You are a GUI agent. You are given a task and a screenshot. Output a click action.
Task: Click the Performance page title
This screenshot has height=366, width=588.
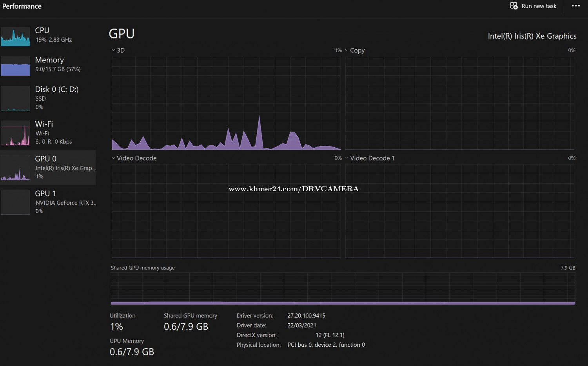coord(22,6)
